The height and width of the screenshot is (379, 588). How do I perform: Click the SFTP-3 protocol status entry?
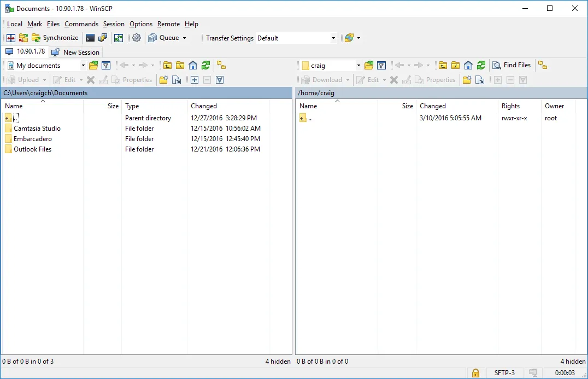point(504,373)
